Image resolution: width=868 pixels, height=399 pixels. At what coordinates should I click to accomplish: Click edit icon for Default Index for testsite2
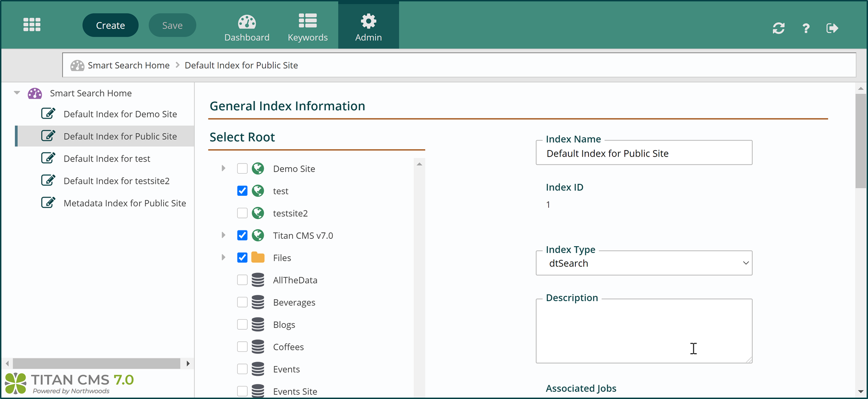click(48, 180)
